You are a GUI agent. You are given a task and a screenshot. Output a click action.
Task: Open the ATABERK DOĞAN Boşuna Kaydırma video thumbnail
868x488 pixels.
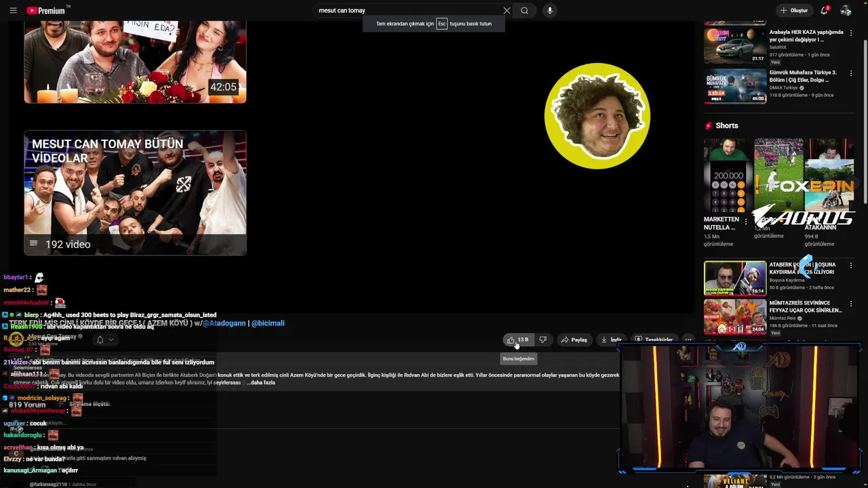click(x=735, y=279)
